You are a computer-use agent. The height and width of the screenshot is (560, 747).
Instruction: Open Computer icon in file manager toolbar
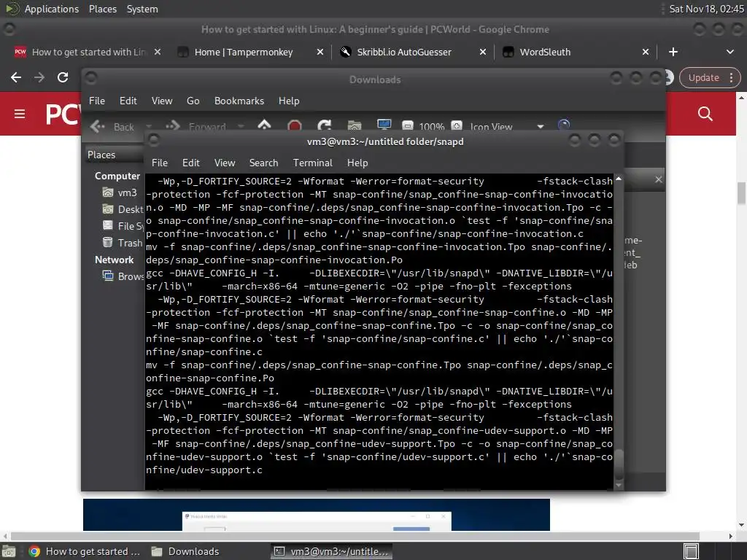click(384, 125)
